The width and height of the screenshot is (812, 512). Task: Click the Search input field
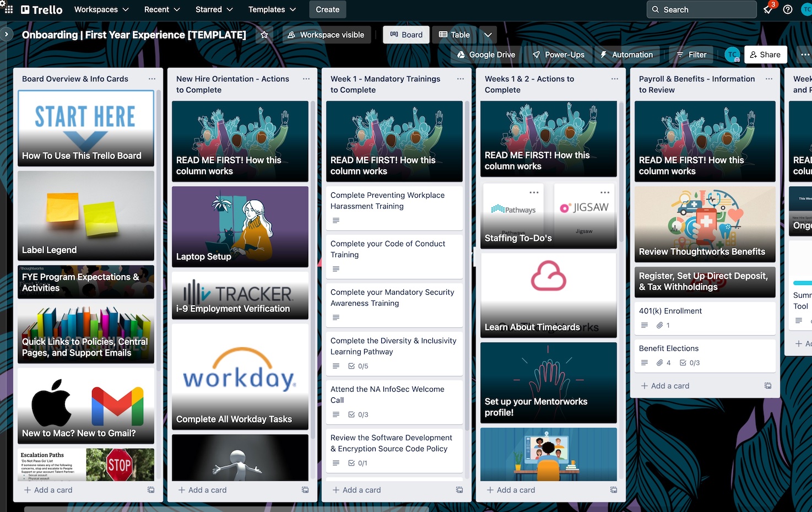(701, 9)
